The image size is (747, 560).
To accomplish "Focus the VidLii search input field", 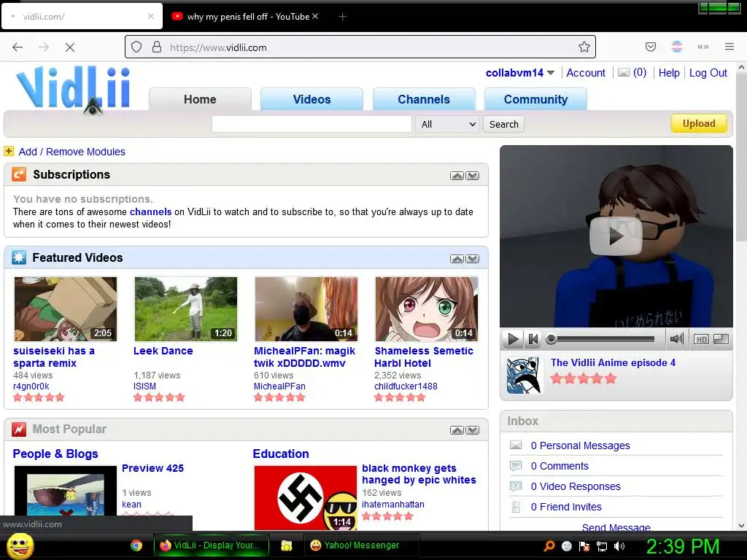I will (311, 124).
